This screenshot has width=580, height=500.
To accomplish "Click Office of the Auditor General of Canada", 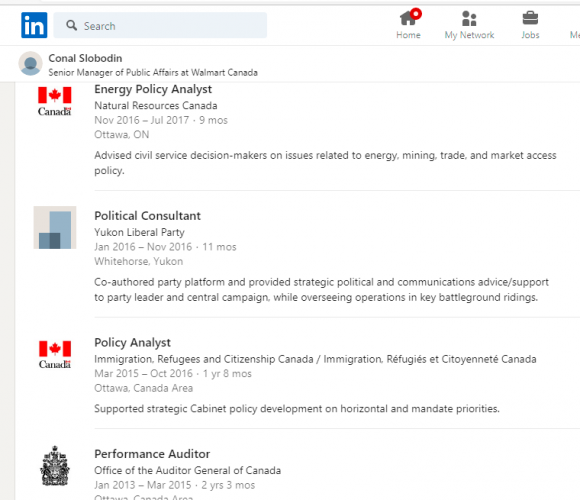I will tap(188, 470).
